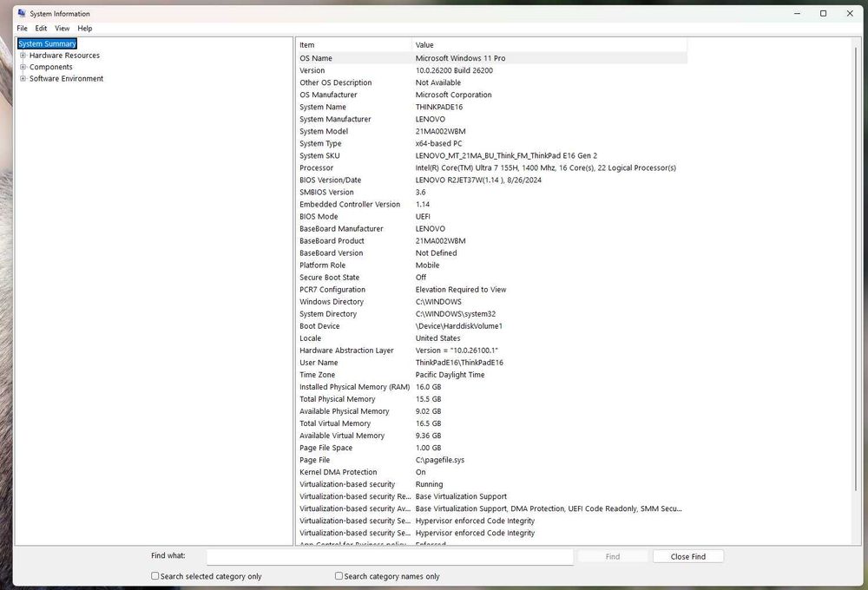Select the BaseBoard Product row
Image resolution: width=868 pixels, height=590 pixels.
pyautogui.click(x=491, y=240)
